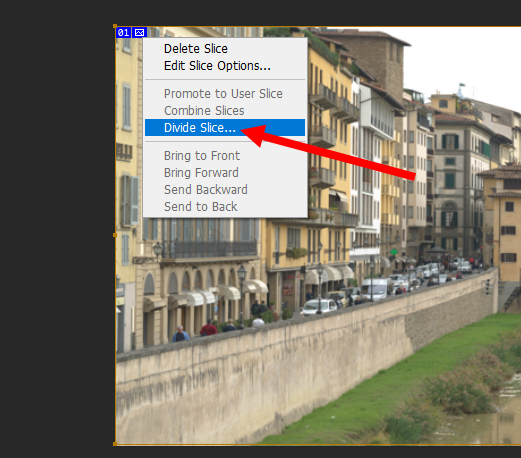This screenshot has height=458, width=521.
Task: Select Bring to Front entry
Action: 225,156
